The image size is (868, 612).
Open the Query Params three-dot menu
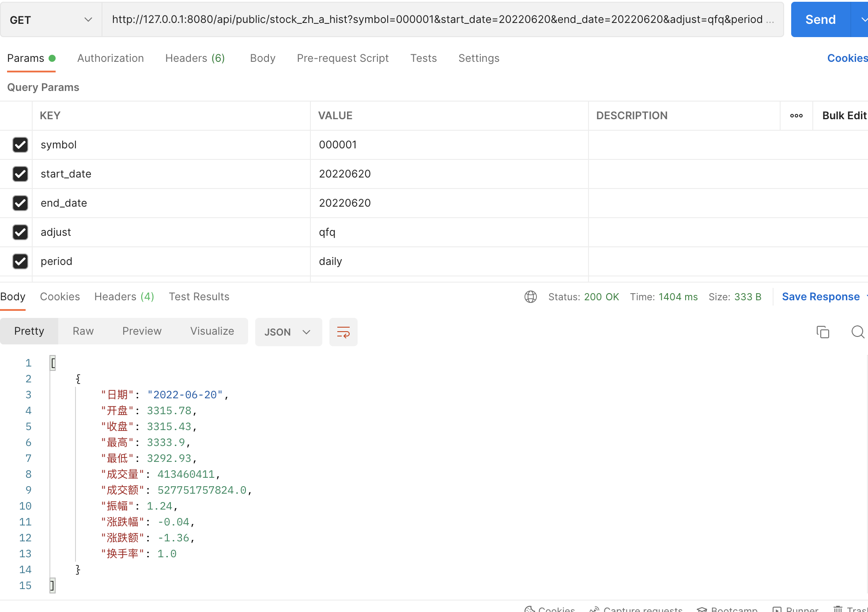click(x=796, y=115)
